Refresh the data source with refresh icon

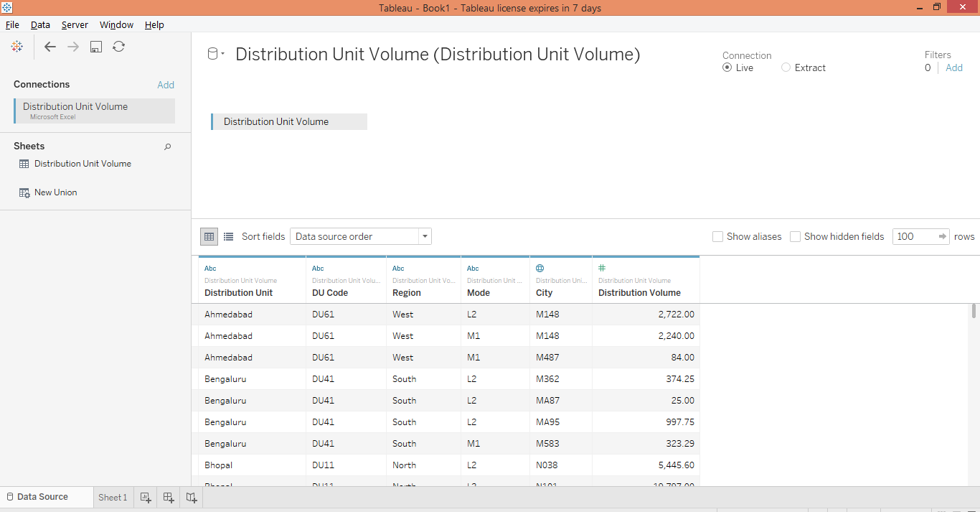(x=119, y=47)
